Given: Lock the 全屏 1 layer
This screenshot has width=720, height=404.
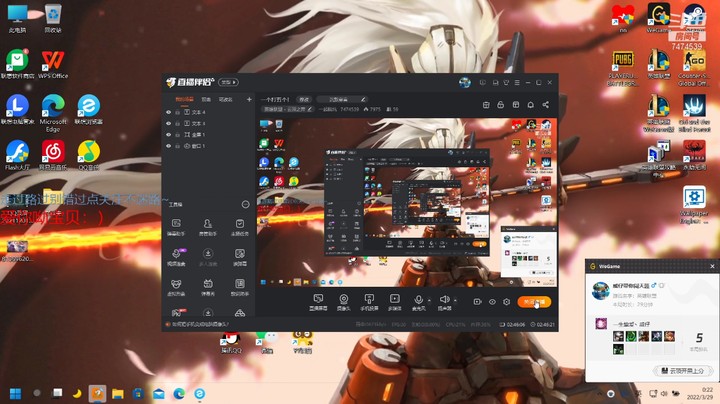Looking at the screenshot, I should click(177, 135).
